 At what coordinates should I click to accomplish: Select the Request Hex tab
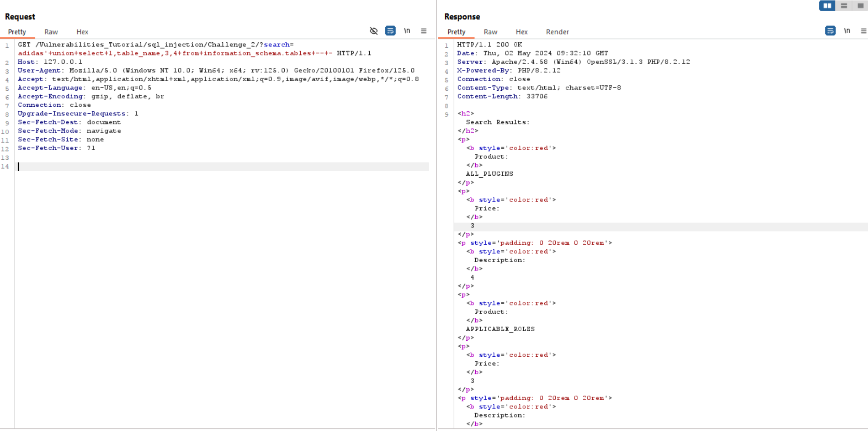tap(82, 32)
